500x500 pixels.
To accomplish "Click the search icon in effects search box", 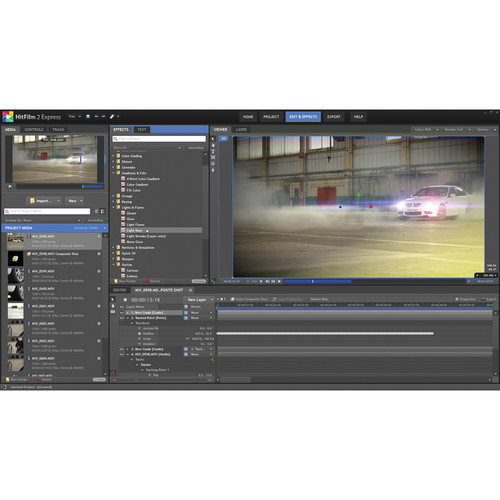I will pyautogui.click(x=116, y=139).
